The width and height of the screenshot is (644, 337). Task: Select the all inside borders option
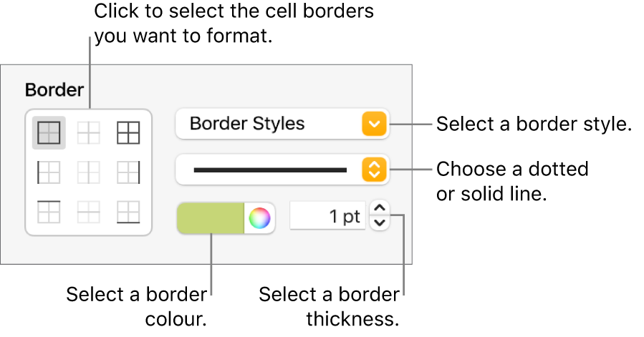pos(89,133)
